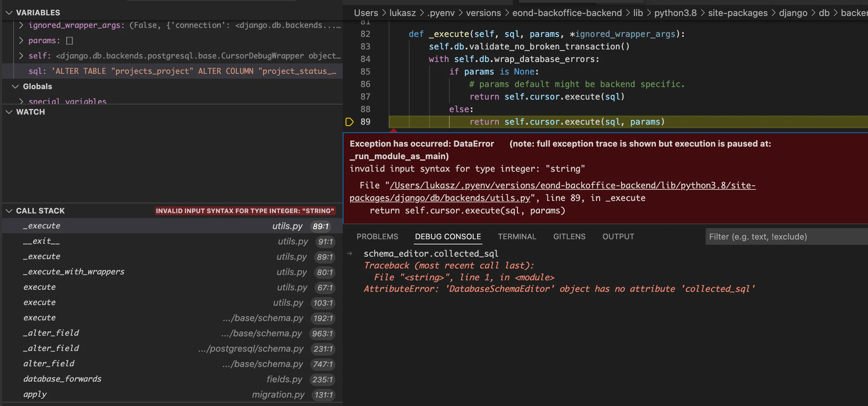Expand the ignored_wrapper_args variable
868x406 pixels.
pos(21,25)
